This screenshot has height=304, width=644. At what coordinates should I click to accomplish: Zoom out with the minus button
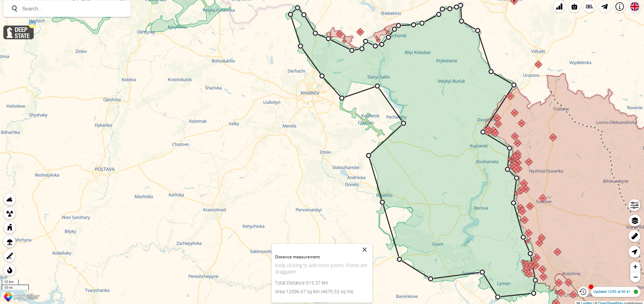pyautogui.click(x=635, y=277)
